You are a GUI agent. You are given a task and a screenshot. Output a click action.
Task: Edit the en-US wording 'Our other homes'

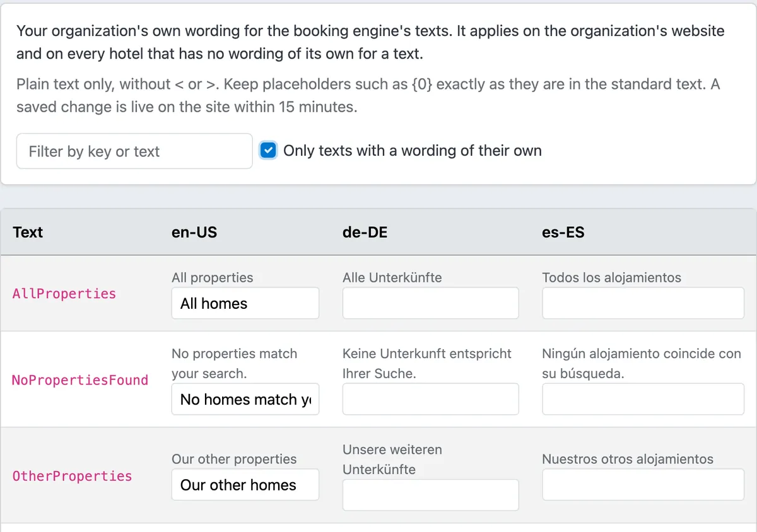[x=245, y=485]
